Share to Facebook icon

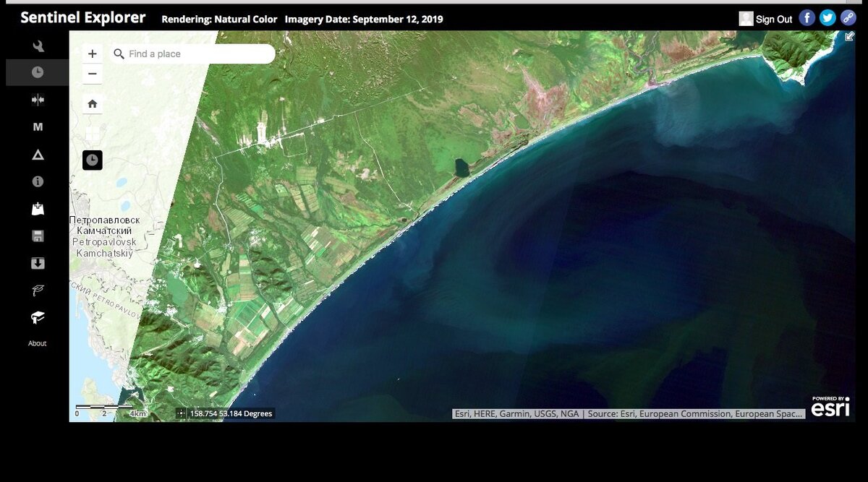pos(807,18)
